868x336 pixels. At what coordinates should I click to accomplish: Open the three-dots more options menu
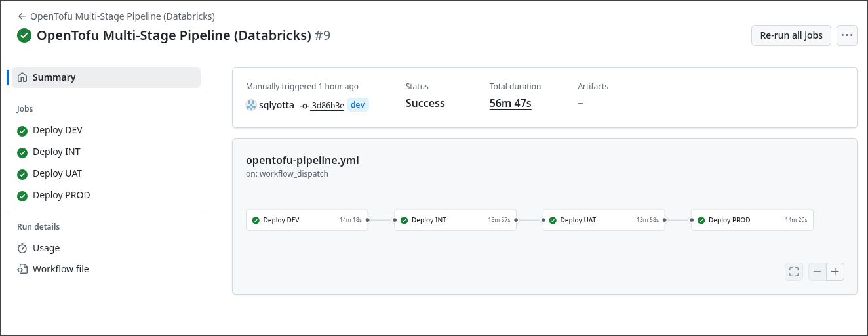[x=847, y=35]
